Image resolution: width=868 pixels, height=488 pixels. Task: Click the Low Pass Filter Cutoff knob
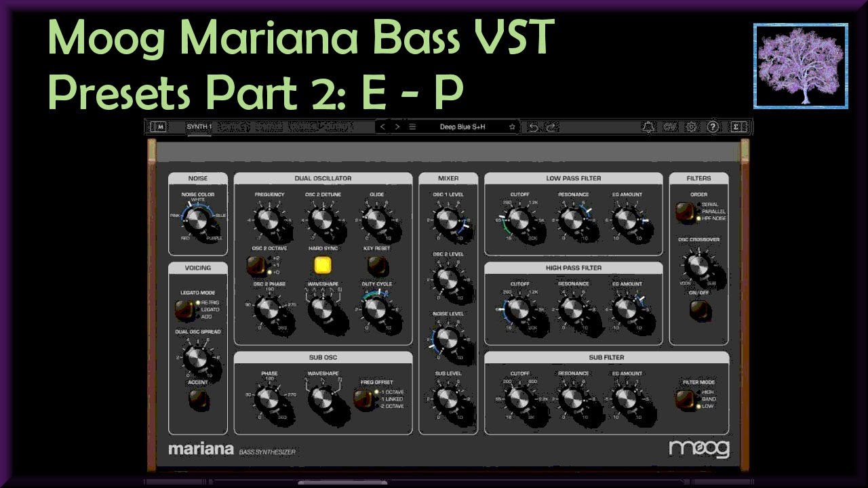click(x=519, y=220)
